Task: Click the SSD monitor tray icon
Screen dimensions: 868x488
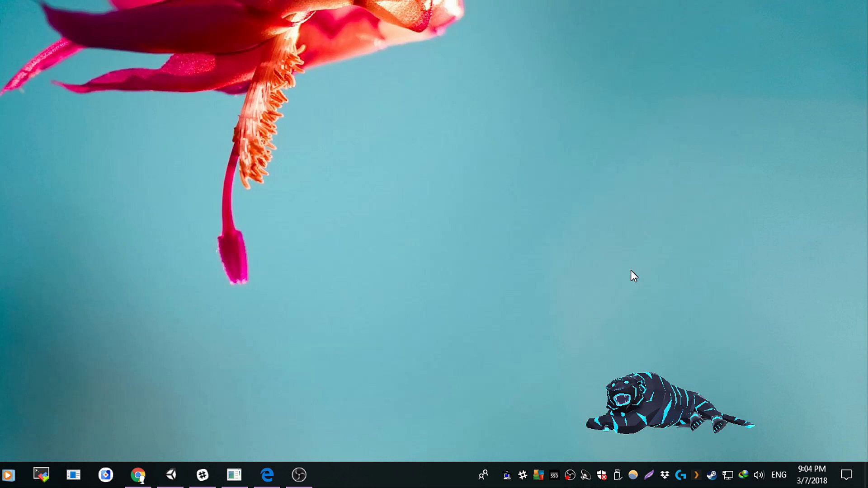Action: tap(554, 475)
